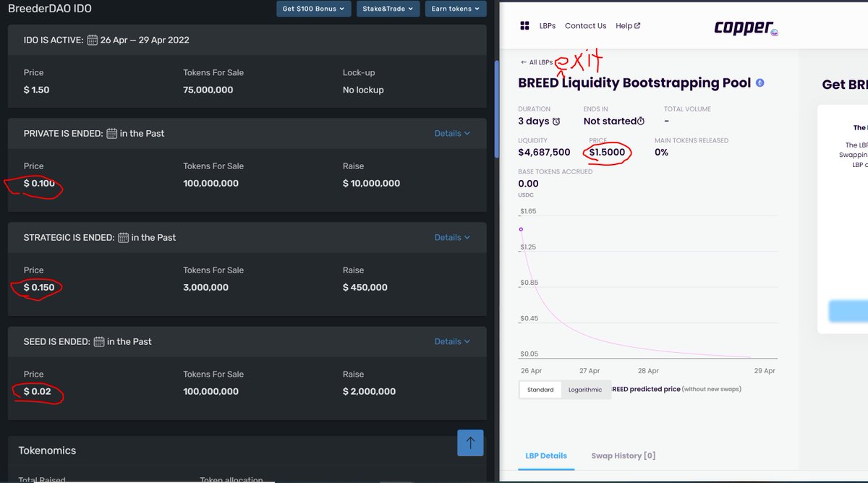This screenshot has width=868, height=483.
Task: Click the Copper logo
Action: [x=745, y=27]
